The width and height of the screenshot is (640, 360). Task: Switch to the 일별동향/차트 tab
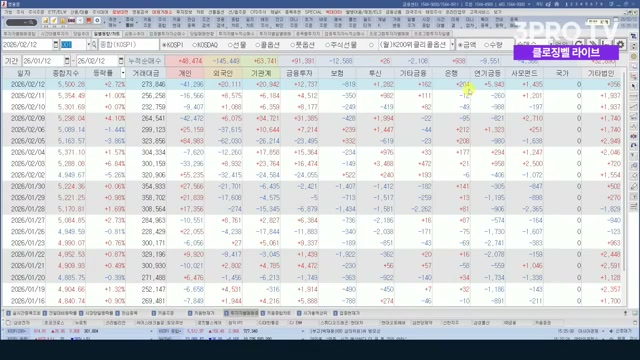[x=106, y=34]
